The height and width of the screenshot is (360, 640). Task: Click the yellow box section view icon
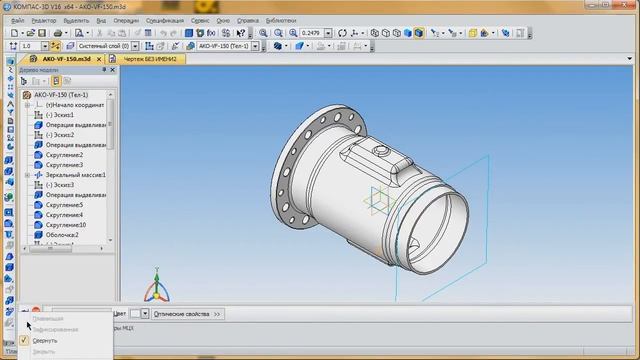tap(473, 33)
